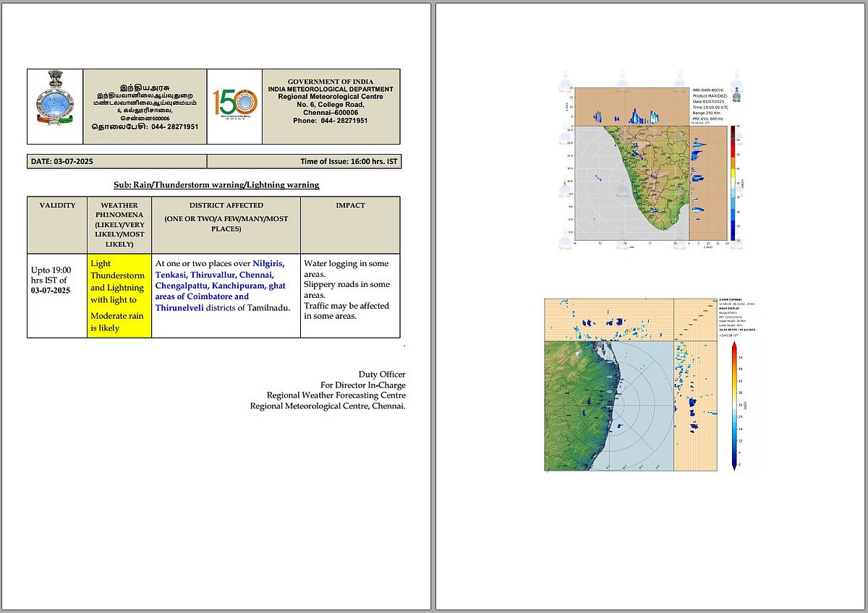The image size is (868, 613).
Task: Click the Kochi radar dBZ color scale
Action: [x=733, y=183]
